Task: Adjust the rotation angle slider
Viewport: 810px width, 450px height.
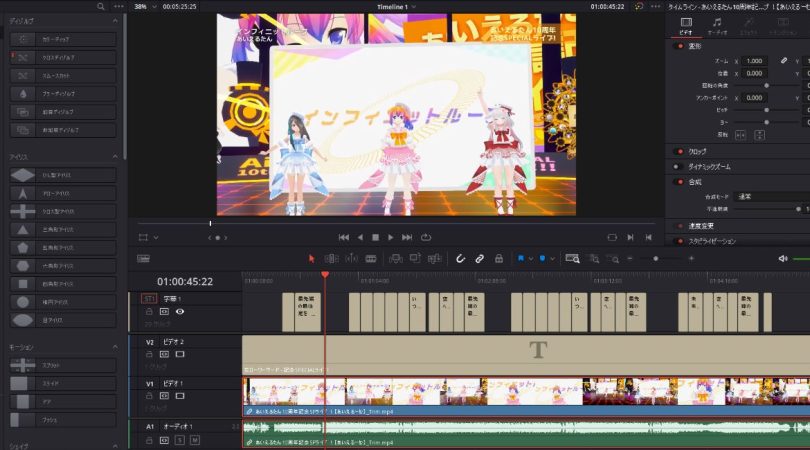Action: (767, 85)
